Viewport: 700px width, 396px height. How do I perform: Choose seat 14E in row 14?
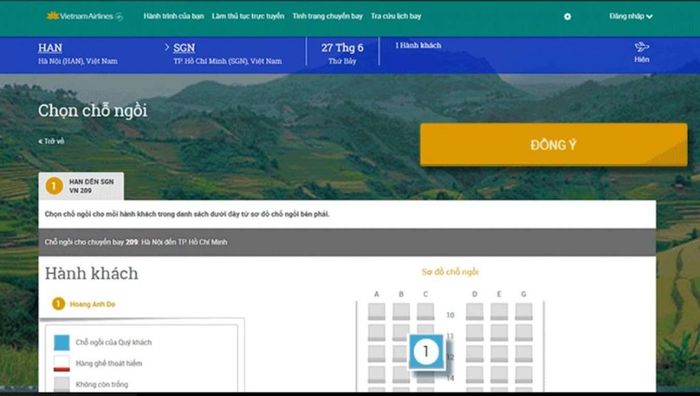[x=499, y=375]
